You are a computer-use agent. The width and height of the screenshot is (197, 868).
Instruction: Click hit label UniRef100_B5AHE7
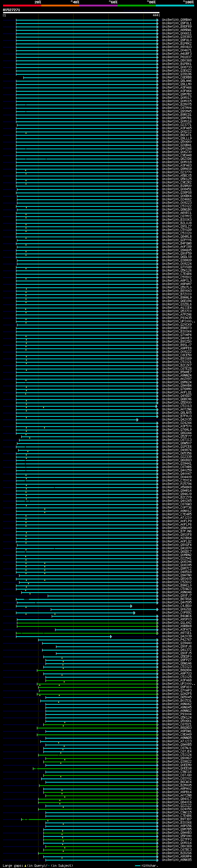tap(177, 372)
